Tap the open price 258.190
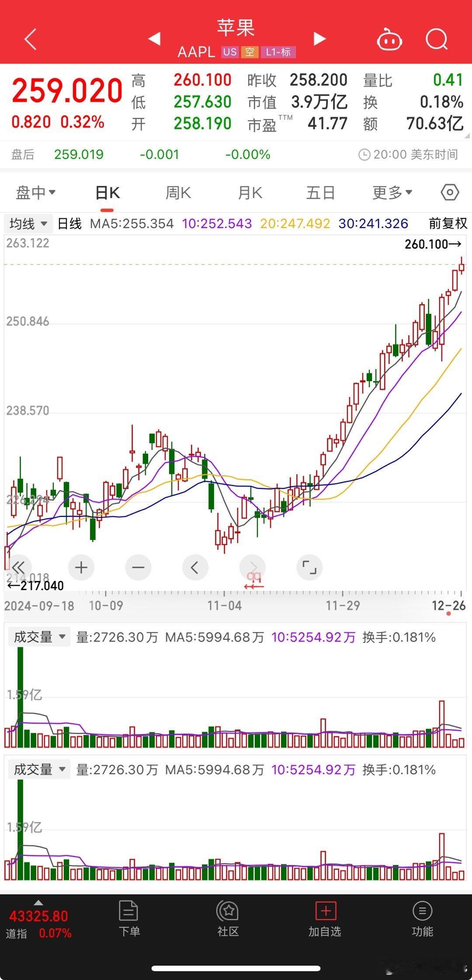Screen dimensions: 472x980 (x=202, y=124)
